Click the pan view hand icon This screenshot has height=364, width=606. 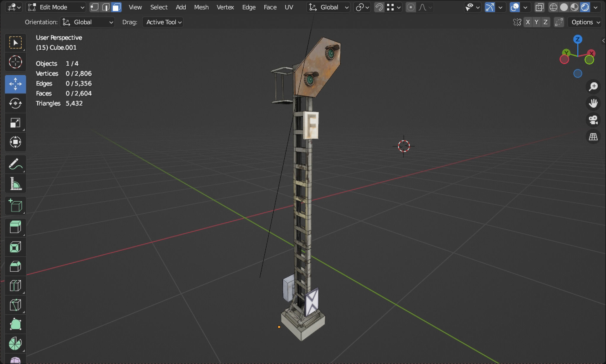click(593, 103)
